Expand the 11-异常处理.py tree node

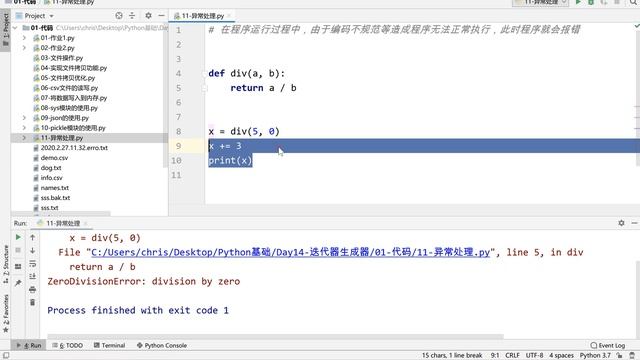[x=24, y=138]
